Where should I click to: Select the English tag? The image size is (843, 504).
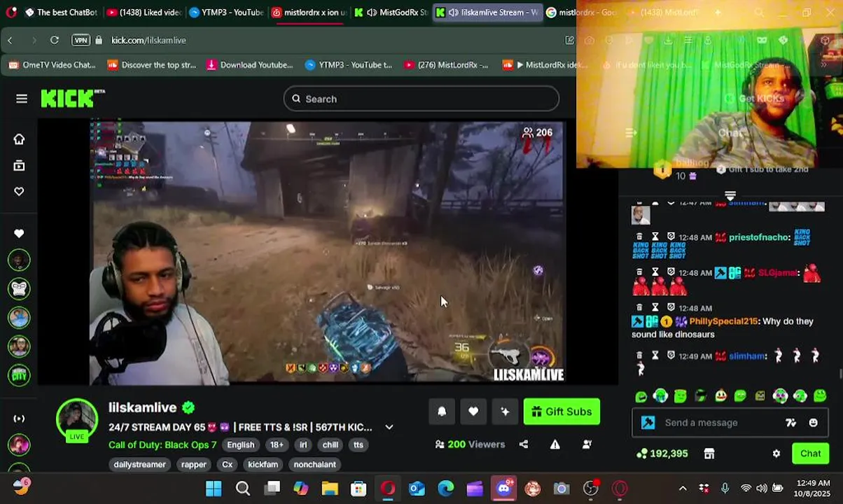coord(241,444)
